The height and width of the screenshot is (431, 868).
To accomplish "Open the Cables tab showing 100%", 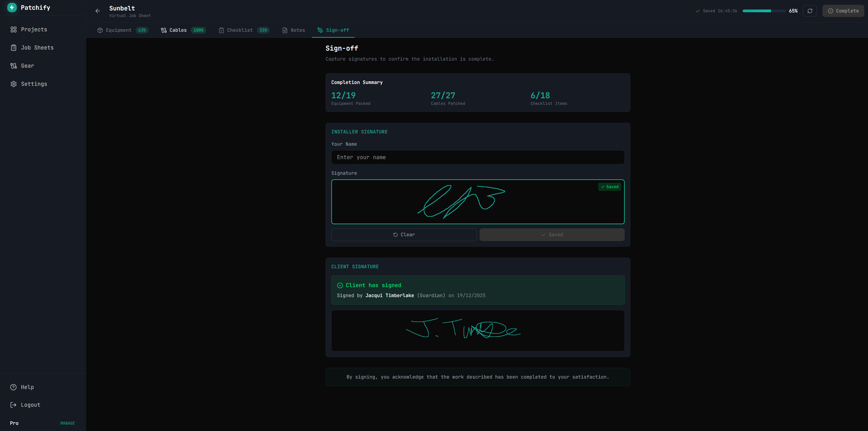I will point(178,30).
